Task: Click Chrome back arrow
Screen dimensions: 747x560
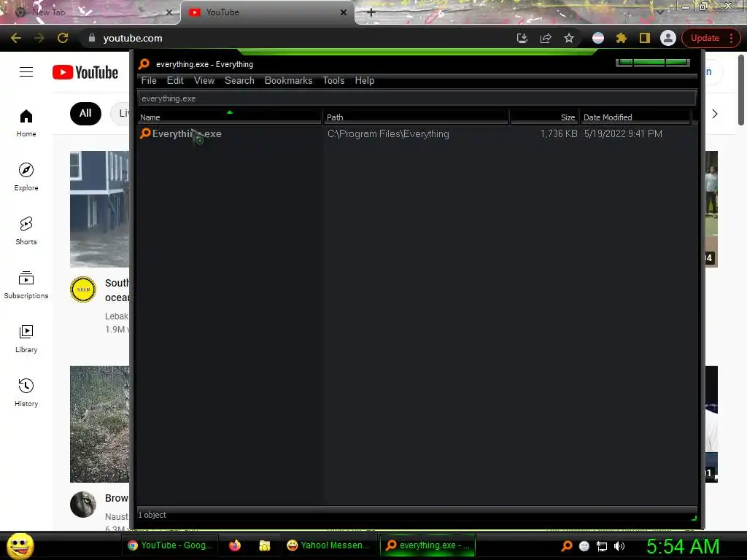Action: pos(16,38)
